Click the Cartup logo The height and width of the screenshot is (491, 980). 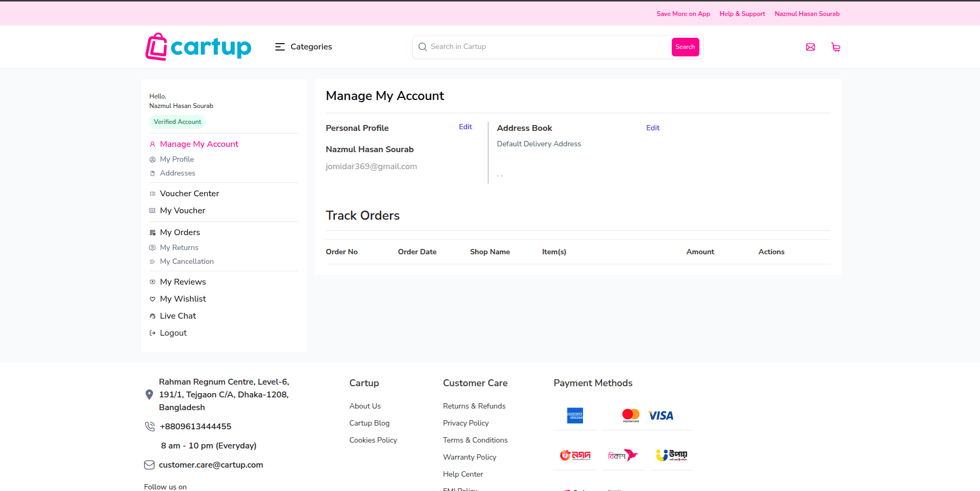(x=198, y=47)
